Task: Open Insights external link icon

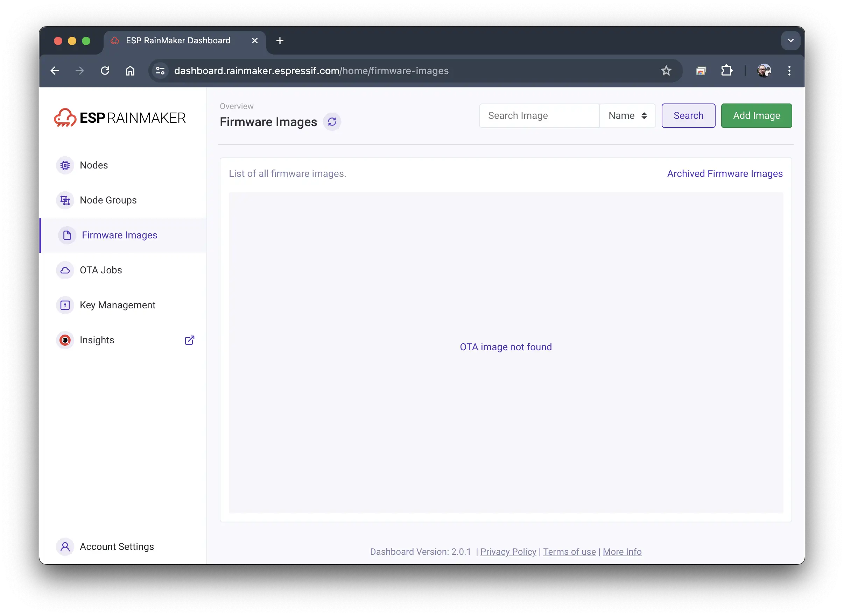Action: 190,340
